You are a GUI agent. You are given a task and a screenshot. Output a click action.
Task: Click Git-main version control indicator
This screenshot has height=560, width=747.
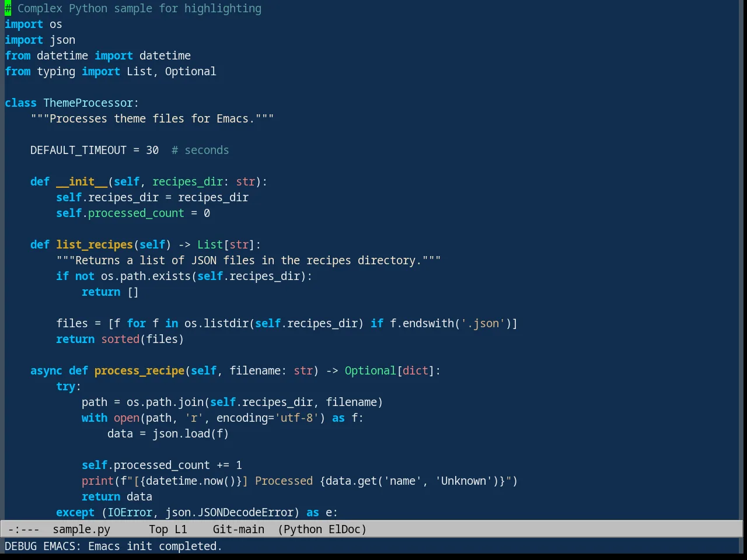238,529
